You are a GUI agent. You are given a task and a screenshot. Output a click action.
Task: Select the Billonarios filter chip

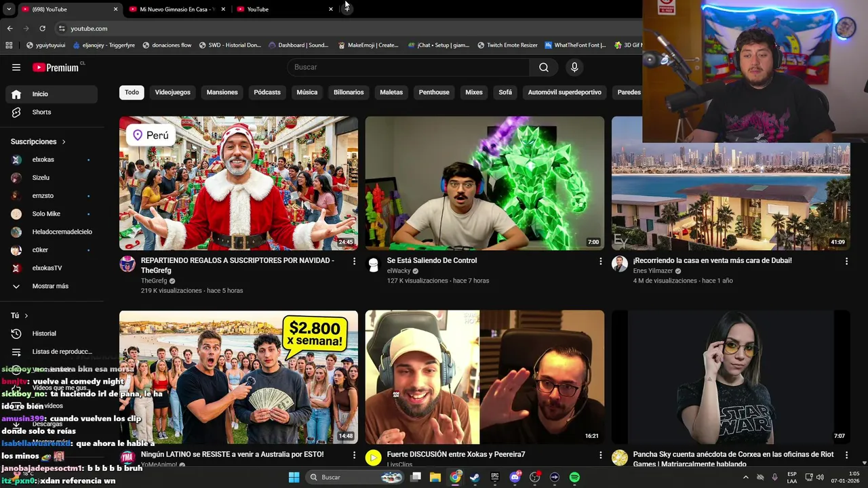pos(349,92)
